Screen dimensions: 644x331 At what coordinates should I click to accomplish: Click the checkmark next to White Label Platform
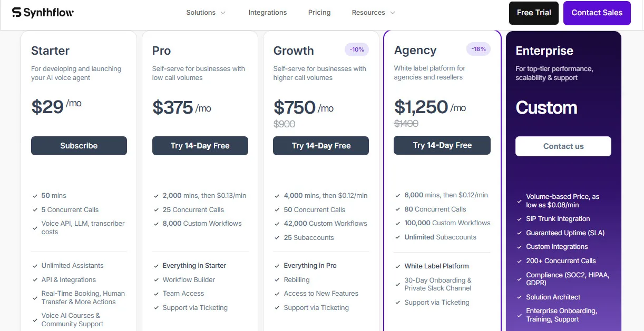[398, 266]
